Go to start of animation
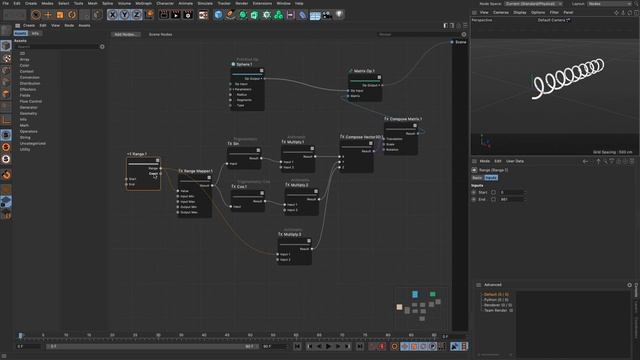The width and height of the screenshot is (640, 360). [298, 347]
